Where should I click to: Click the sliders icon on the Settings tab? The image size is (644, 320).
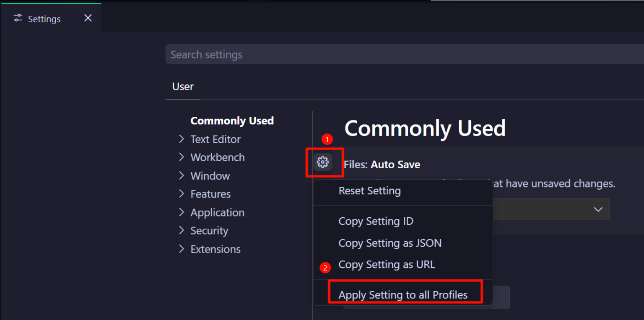pyautogui.click(x=18, y=18)
